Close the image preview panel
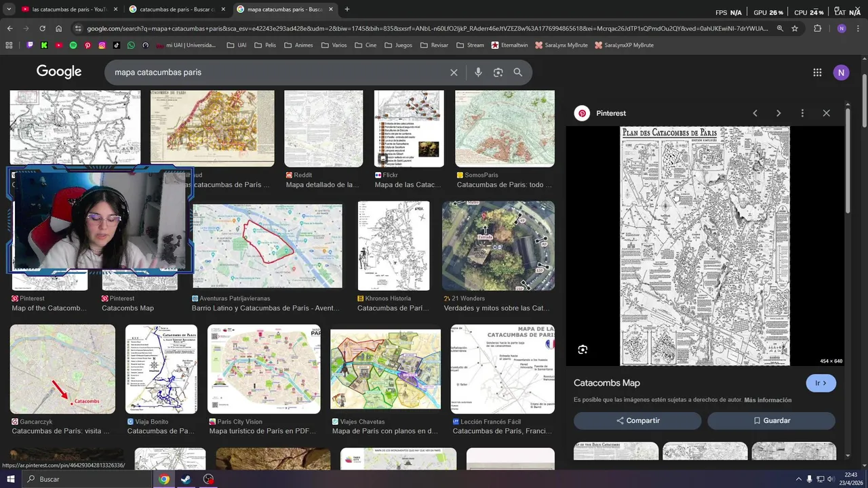The image size is (868, 488). point(826,113)
